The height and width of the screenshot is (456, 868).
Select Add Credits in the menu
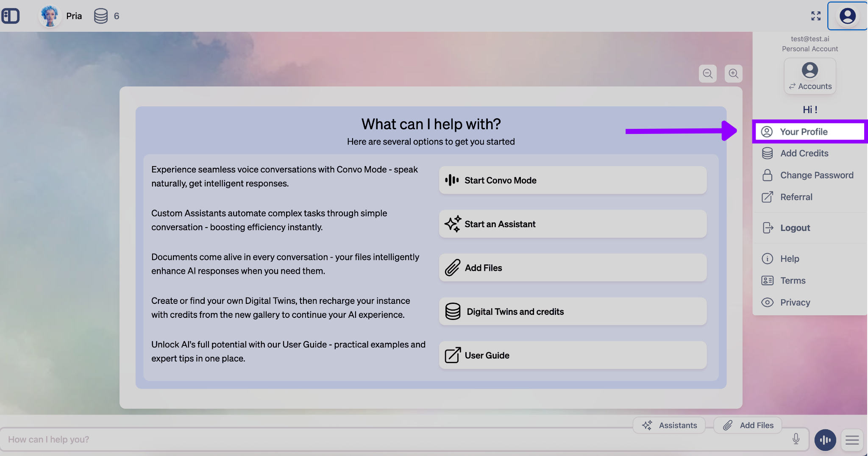tap(804, 153)
